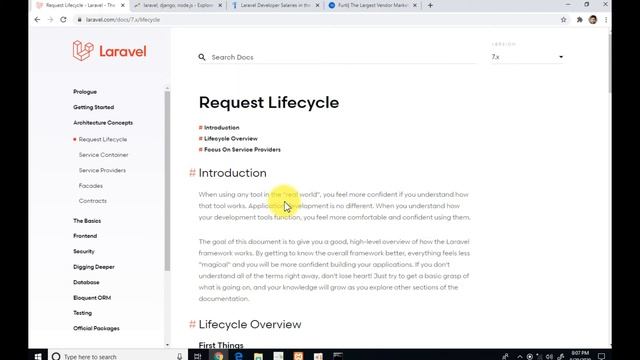The image size is (640, 360).
Task: Open the version 7.x dropdown
Action: click(527, 57)
